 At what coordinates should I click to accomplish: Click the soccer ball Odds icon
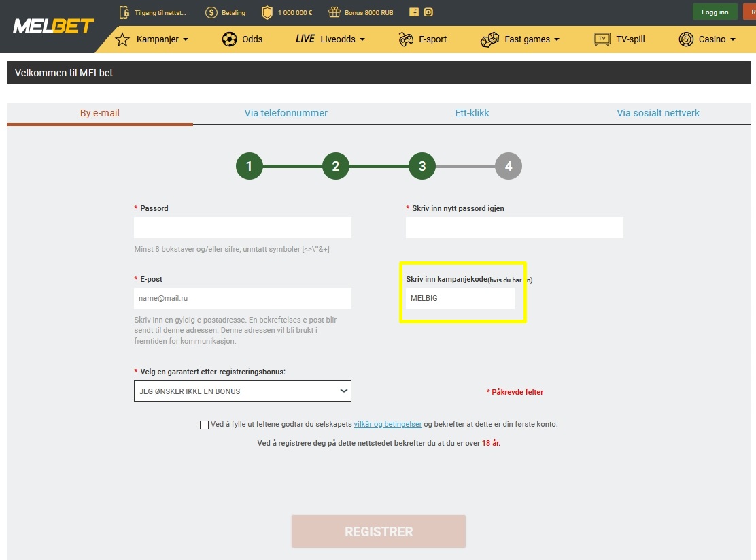[x=230, y=39]
